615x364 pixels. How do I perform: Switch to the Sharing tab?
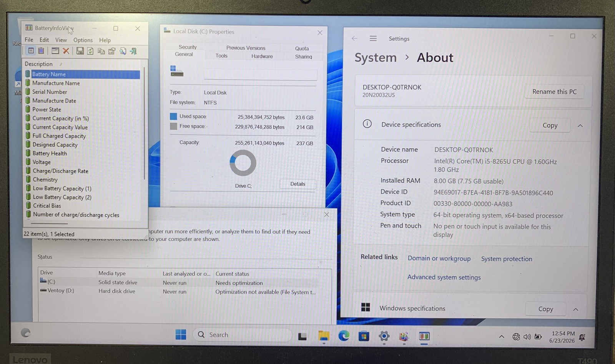point(303,56)
